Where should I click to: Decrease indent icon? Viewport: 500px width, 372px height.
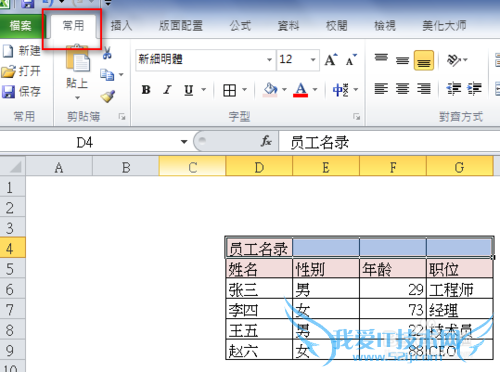pyautogui.click(x=454, y=89)
